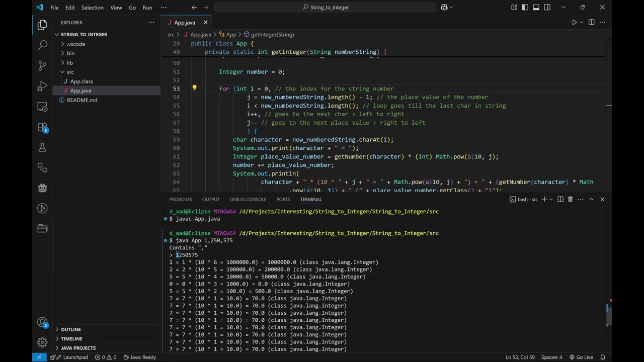The width and height of the screenshot is (644, 362).
Task: Toggle the bottom panel visibility
Action: coord(536,8)
